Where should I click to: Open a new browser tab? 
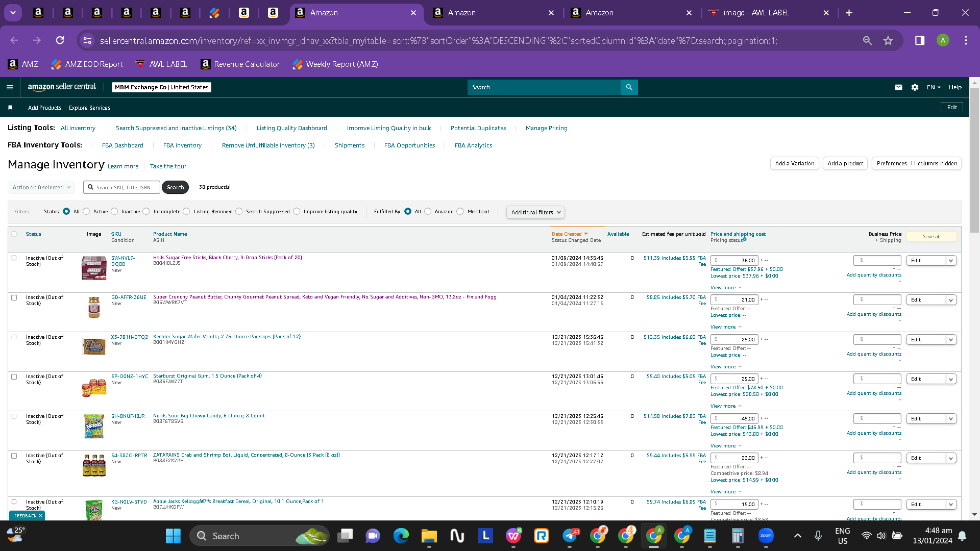(x=849, y=13)
